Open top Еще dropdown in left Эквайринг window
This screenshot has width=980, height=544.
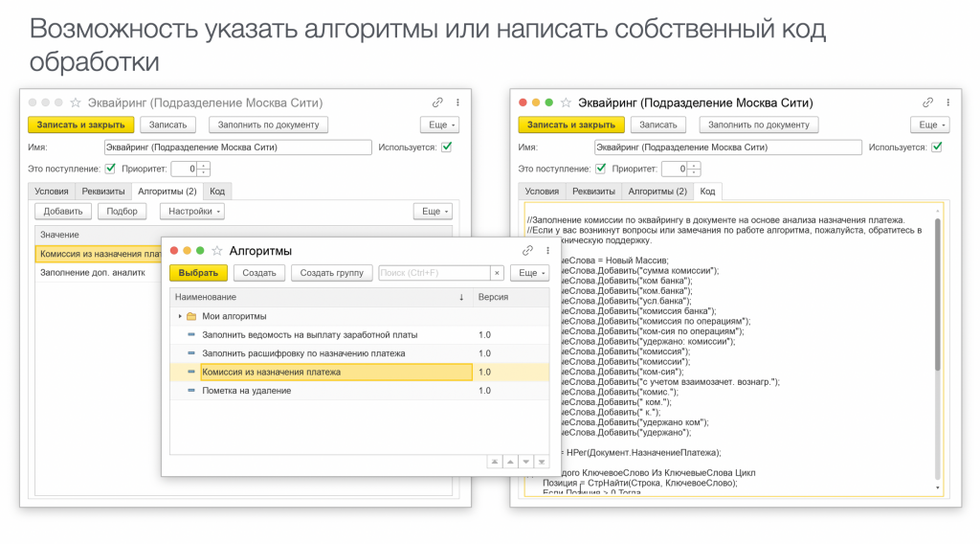(440, 125)
